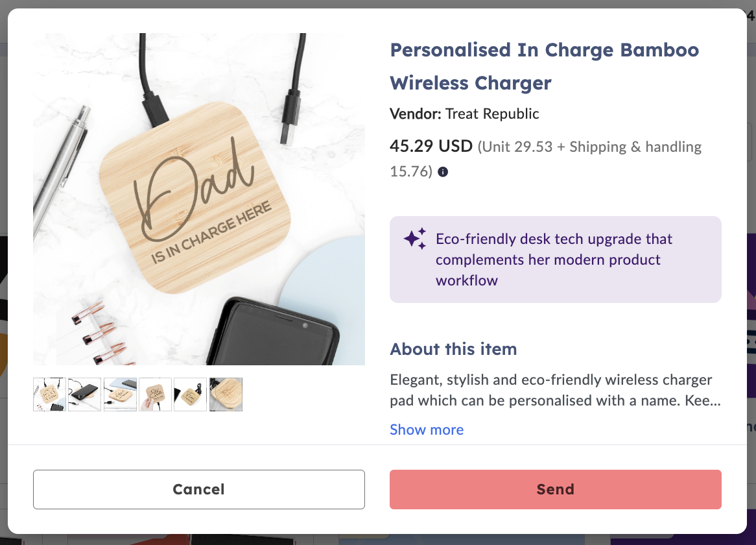Select thumbnail with phone on charger

point(85,394)
